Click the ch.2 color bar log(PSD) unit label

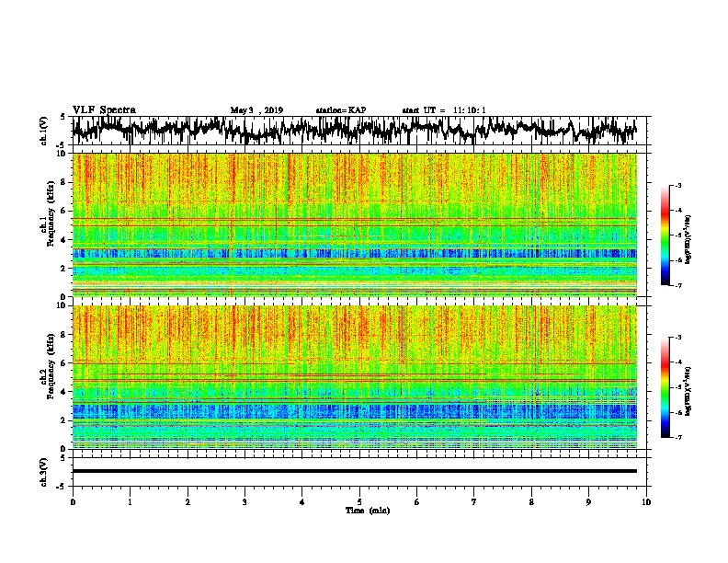tap(688, 391)
